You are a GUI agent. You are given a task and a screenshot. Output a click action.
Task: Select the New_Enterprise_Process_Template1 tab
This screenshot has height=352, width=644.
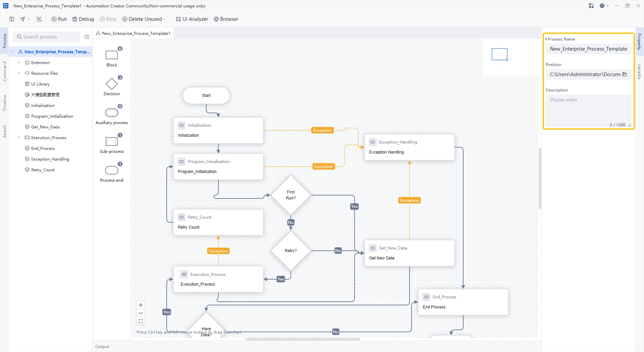[133, 33]
